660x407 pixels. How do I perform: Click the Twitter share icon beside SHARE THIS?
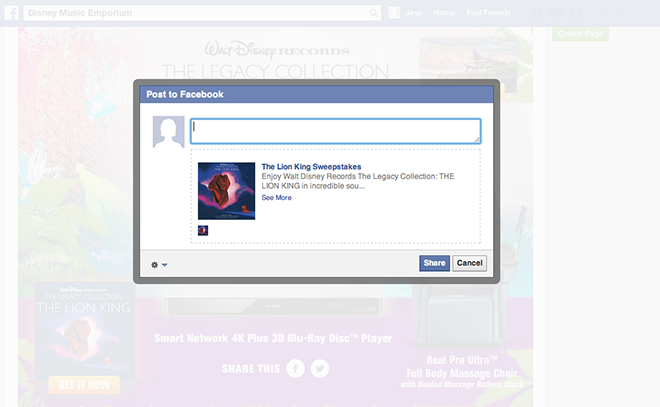[x=320, y=368]
